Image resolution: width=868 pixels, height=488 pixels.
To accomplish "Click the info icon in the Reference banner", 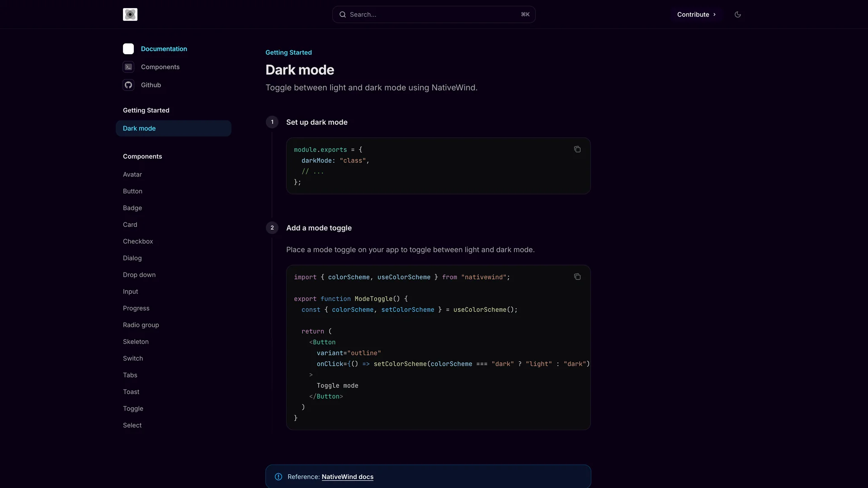I will (x=278, y=477).
